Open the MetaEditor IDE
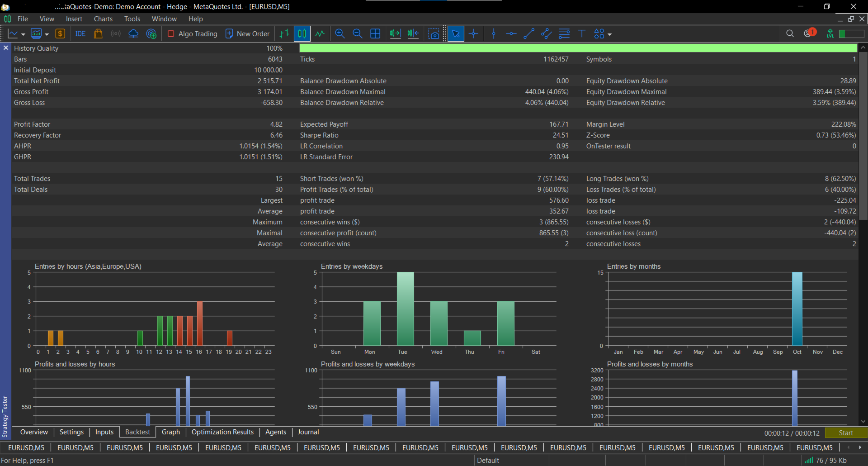This screenshot has height=466, width=868. click(x=80, y=34)
